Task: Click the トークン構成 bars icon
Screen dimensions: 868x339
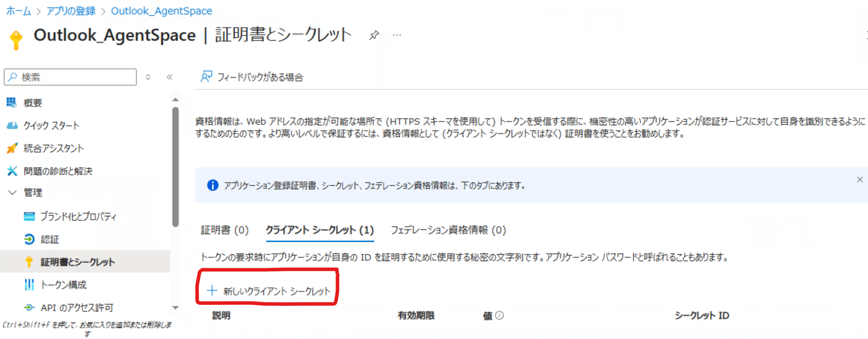Action: [x=29, y=284]
